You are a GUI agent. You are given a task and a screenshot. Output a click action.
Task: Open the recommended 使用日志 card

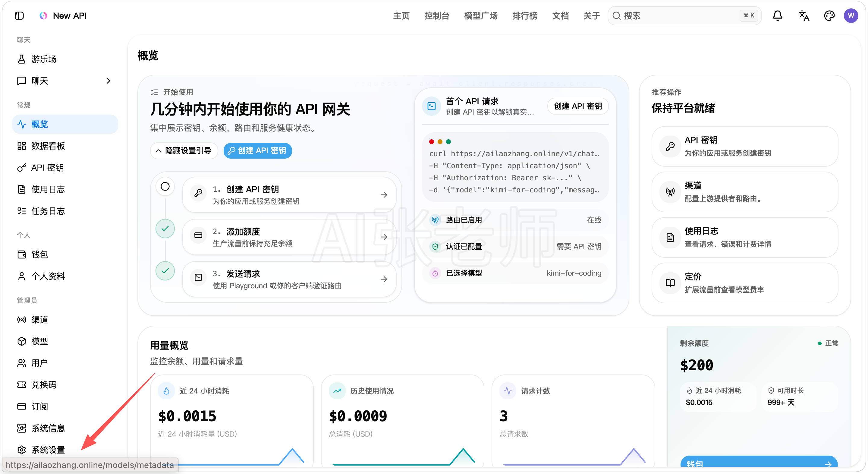(745, 237)
